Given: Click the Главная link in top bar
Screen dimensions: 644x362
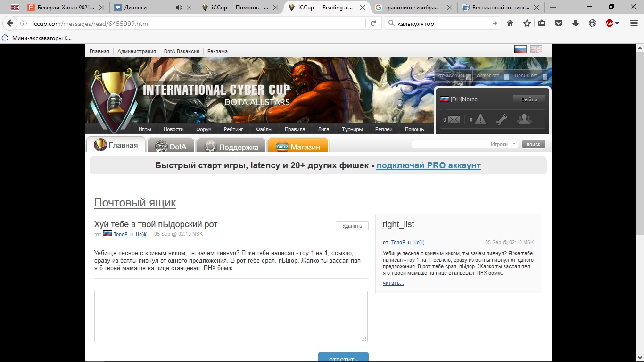Looking at the screenshot, I should click(x=99, y=51).
